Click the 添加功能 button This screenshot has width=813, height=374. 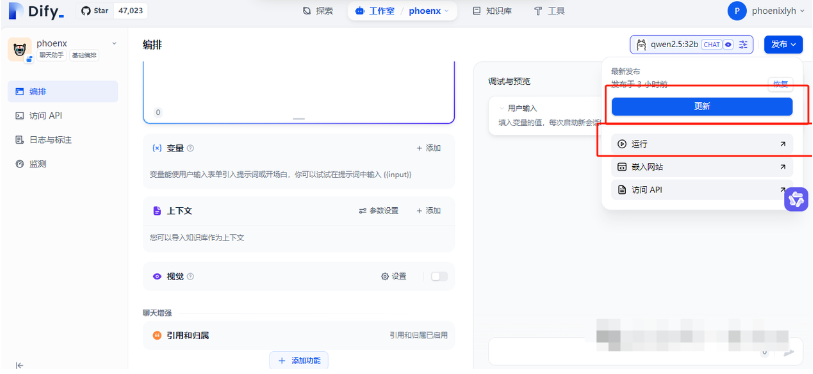[299, 361]
